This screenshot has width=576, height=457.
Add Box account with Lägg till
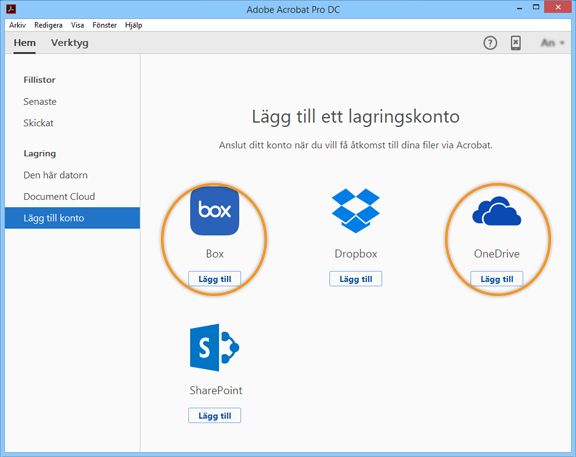point(215,279)
